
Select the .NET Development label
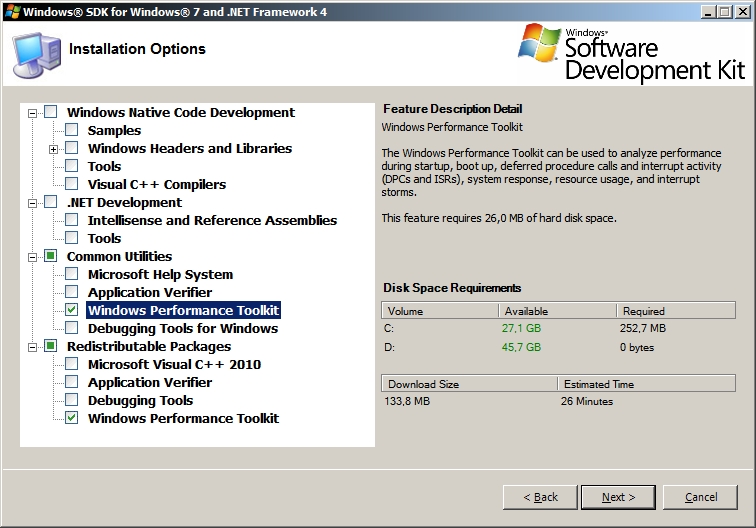pyautogui.click(x=124, y=203)
